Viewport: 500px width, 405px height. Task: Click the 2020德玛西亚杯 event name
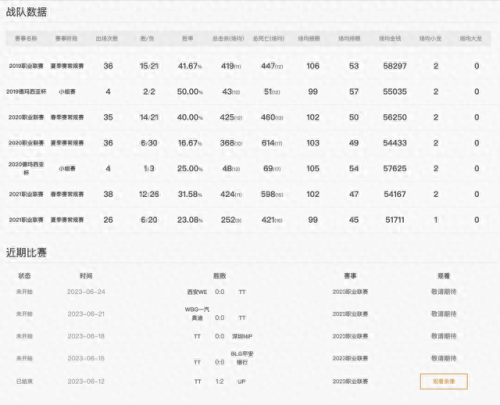click(x=26, y=169)
